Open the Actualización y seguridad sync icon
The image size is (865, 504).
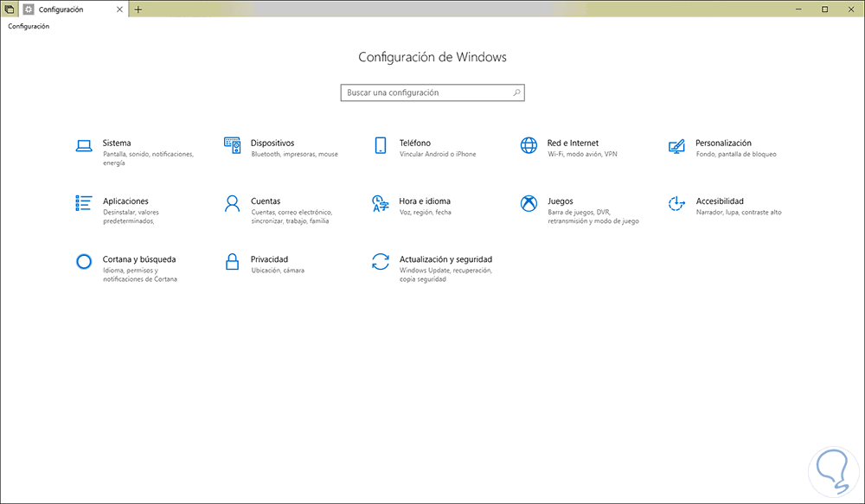pyautogui.click(x=380, y=261)
